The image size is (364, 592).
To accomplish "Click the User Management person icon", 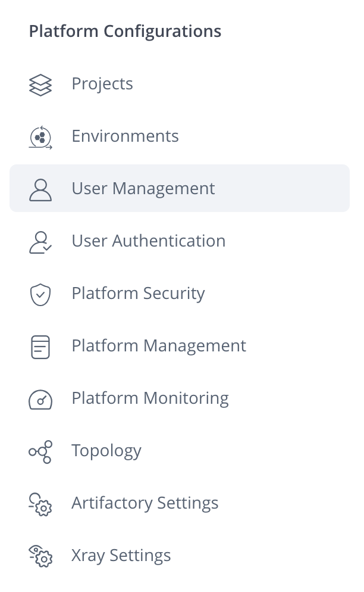I will [40, 188].
